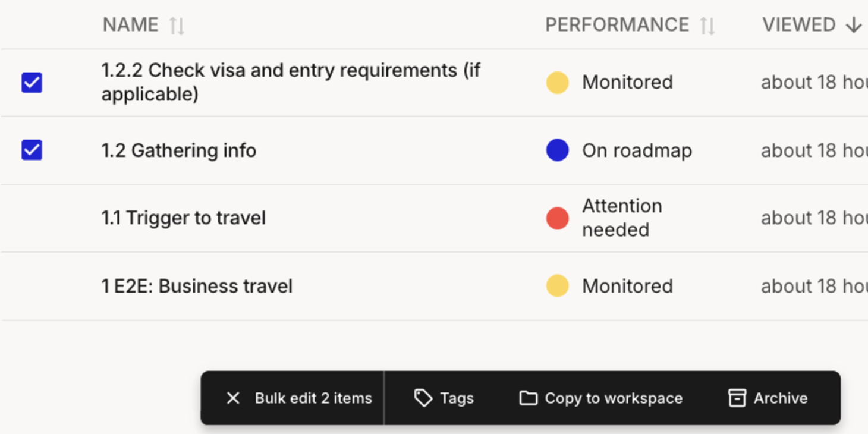Screen dimensions: 868x434
Task: Click the Viewed column down arrow
Action: point(853,25)
